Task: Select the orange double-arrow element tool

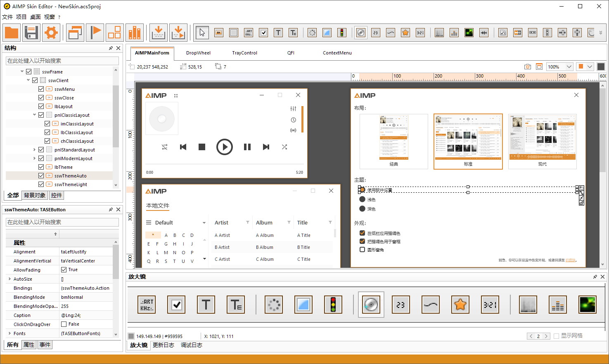Action: 518,33
